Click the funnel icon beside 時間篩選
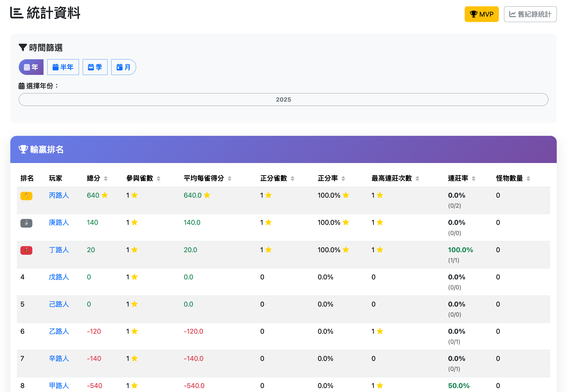The height and width of the screenshot is (392, 568). point(23,48)
